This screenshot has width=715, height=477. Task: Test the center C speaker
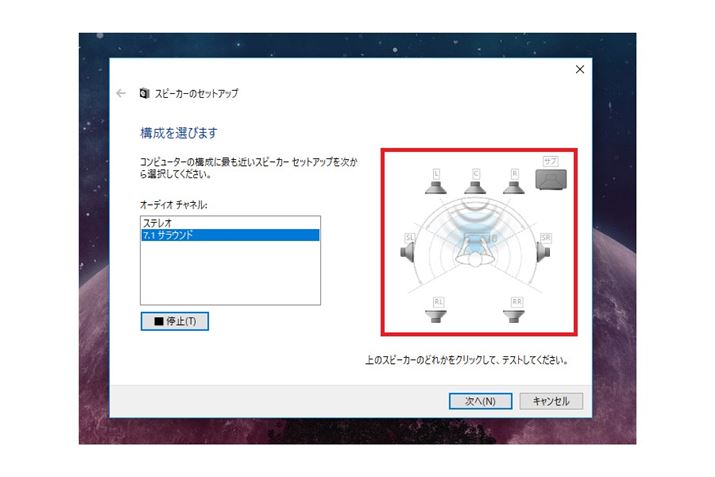pyautogui.click(x=475, y=182)
